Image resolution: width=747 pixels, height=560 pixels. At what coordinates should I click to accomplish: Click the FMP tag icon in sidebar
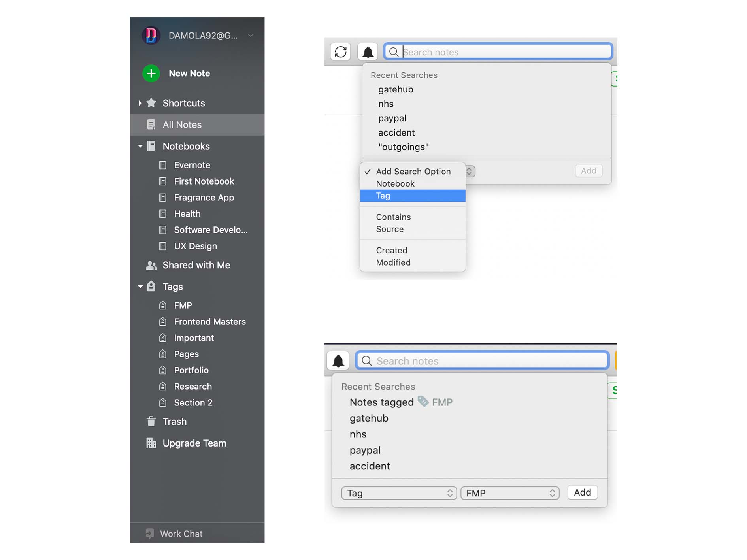162,305
